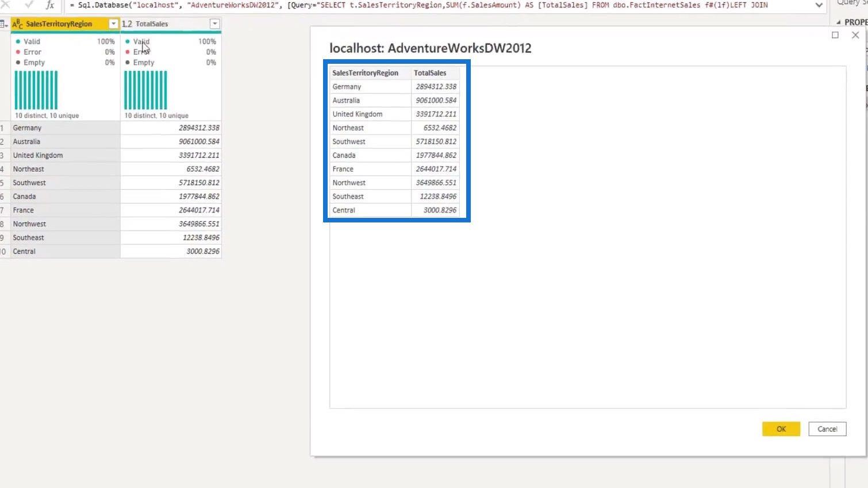Screen dimensions: 868x488
Task: Click SalesTerritoryRegion Valid 100% quality label
Action: [x=65, y=41]
